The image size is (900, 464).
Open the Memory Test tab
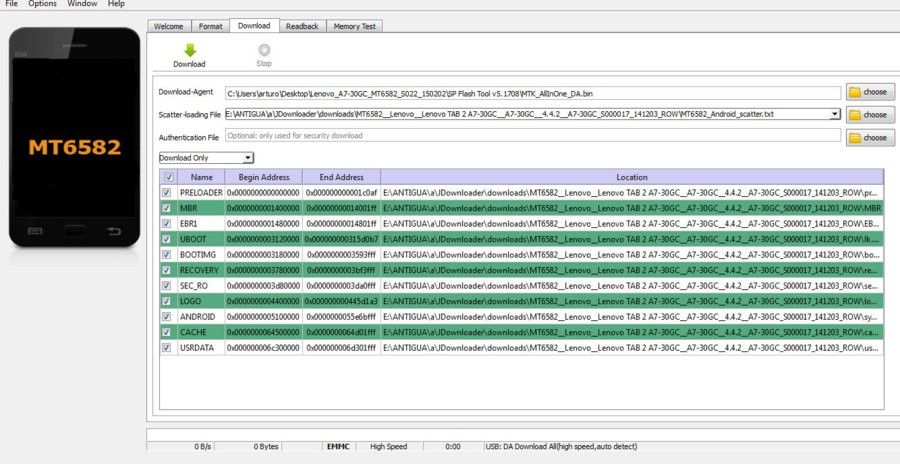(x=355, y=26)
